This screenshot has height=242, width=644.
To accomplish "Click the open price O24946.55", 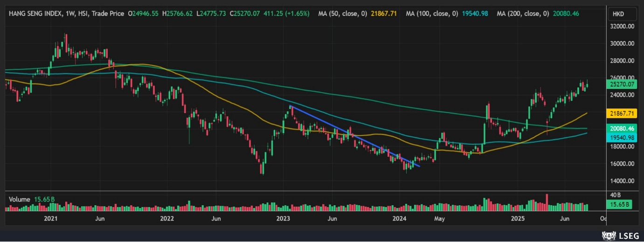I will pos(143,14).
